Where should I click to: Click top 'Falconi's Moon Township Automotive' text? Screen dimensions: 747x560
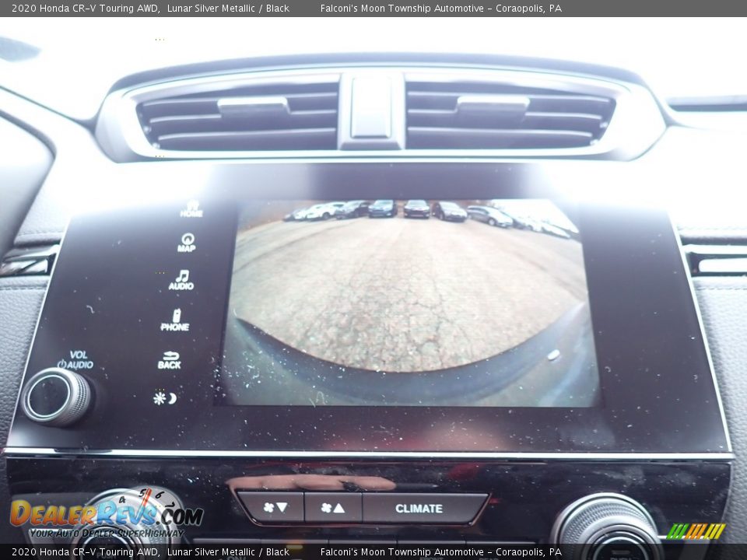point(402,9)
